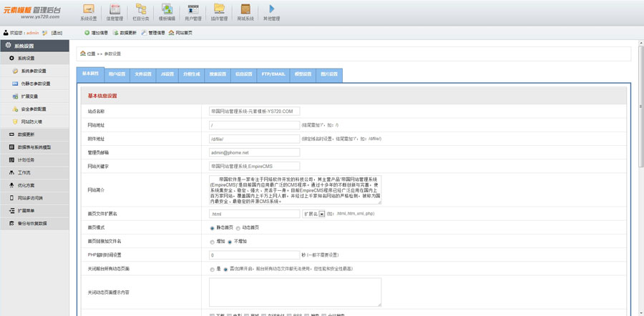Click inside the 网站简介 text area
Image resolution: width=644 pixels, height=316 pixels.
click(295, 190)
